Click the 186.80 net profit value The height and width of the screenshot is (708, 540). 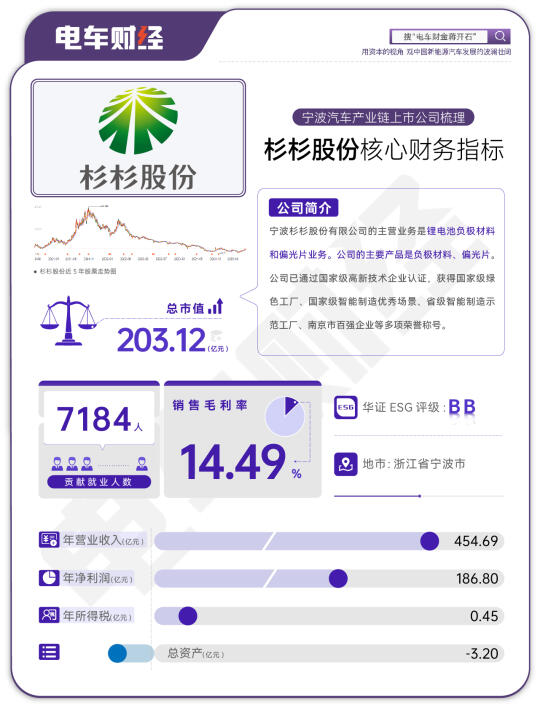[477, 578]
